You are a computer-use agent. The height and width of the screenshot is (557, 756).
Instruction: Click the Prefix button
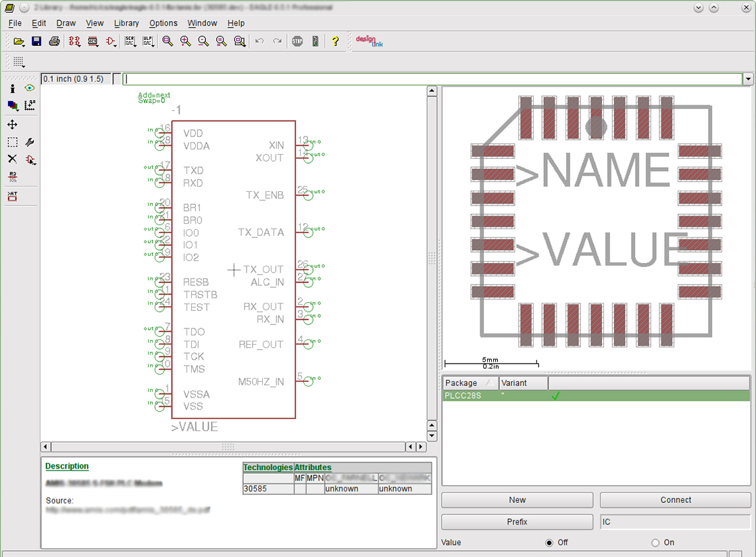tap(517, 522)
